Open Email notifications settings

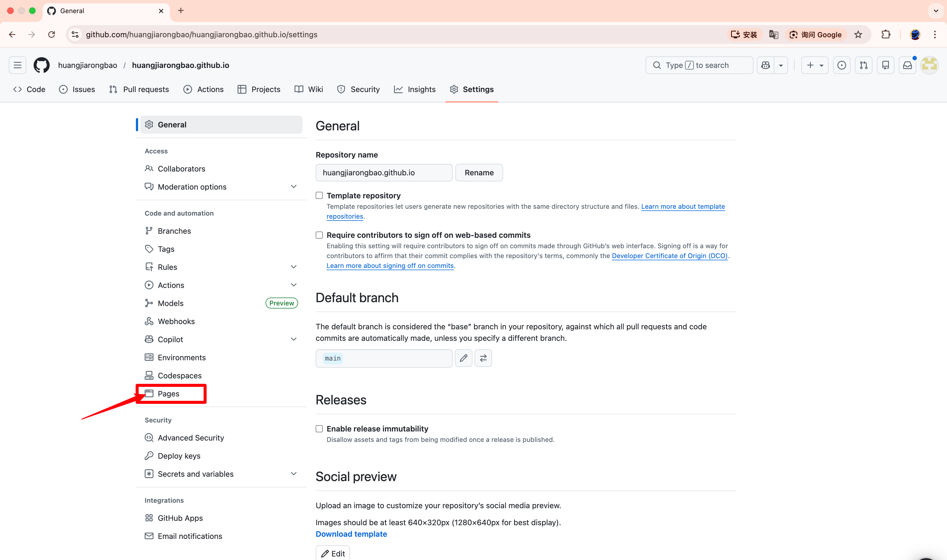click(221, 537)
